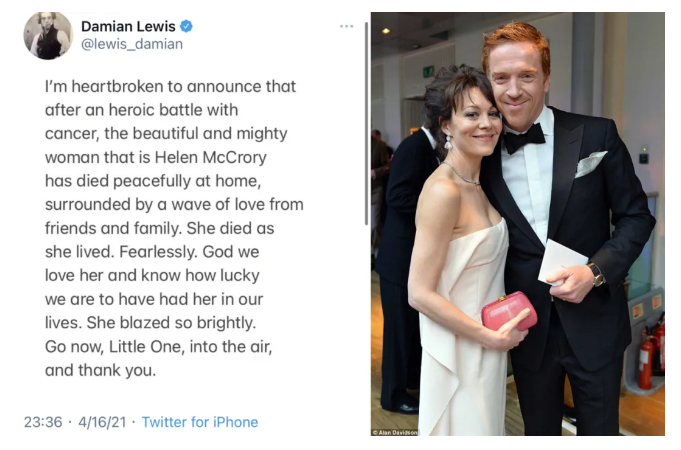Click the man's wristwatch in the photo
Viewport: 681px width, 450px height.
(x=596, y=273)
